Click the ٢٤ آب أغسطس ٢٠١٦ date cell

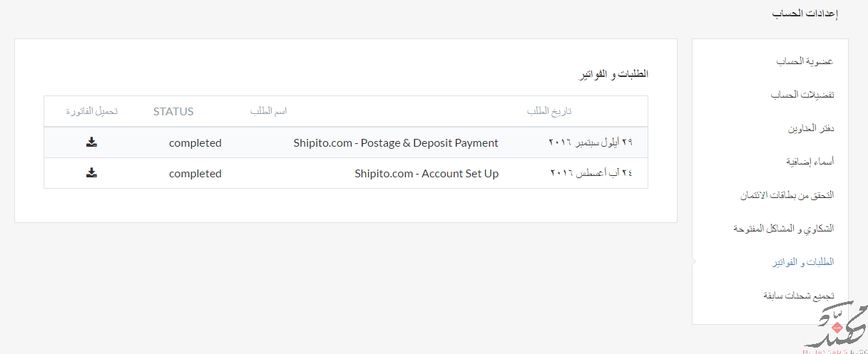(591, 173)
